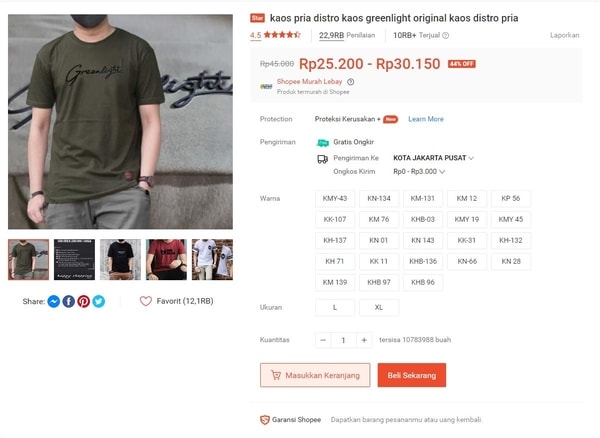The height and width of the screenshot is (438, 600).
Task: Open Learn More protection link
Action: pos(426,119)
